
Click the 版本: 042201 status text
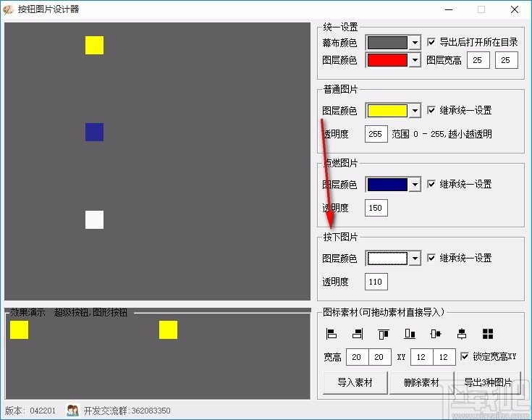(x=30, y=411)
